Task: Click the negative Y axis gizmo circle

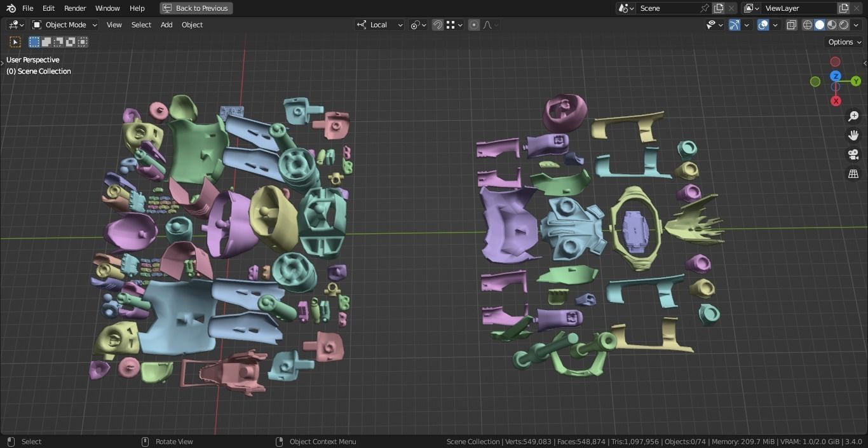Action: point(815,81)
